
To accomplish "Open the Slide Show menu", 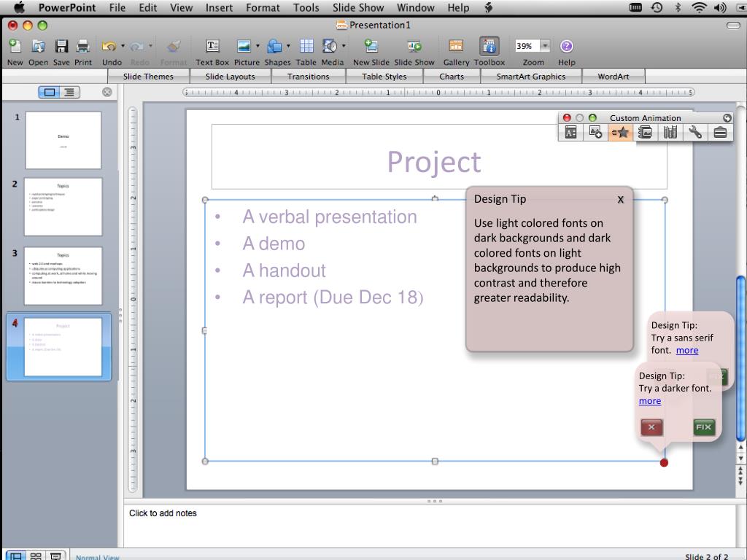I will pos(358,7).
